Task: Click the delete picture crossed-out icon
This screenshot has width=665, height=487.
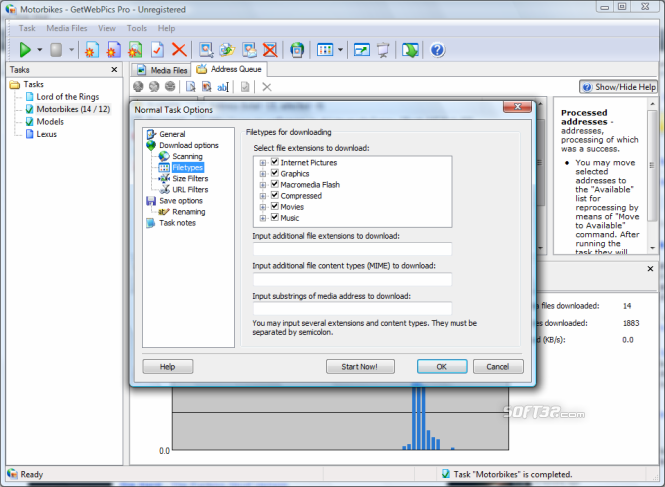Action: coord(270,50)
